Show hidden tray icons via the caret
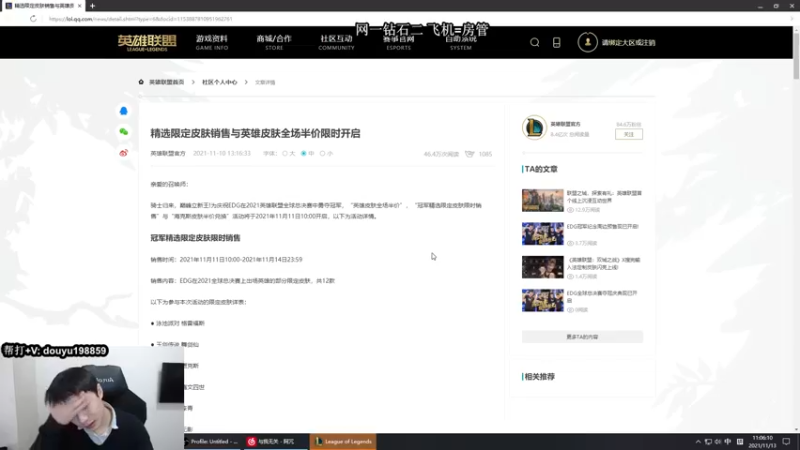 (x=698, y=442)
